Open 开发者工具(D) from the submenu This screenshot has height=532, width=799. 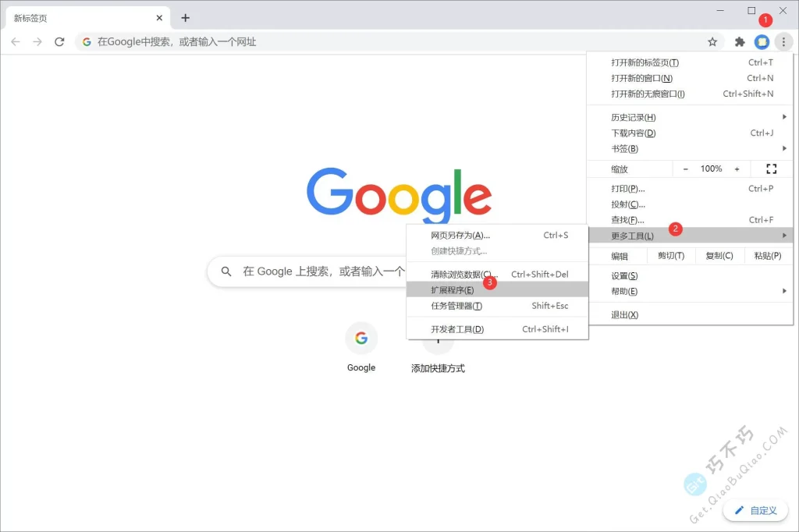pyautogui.click(x=497, y=329)
